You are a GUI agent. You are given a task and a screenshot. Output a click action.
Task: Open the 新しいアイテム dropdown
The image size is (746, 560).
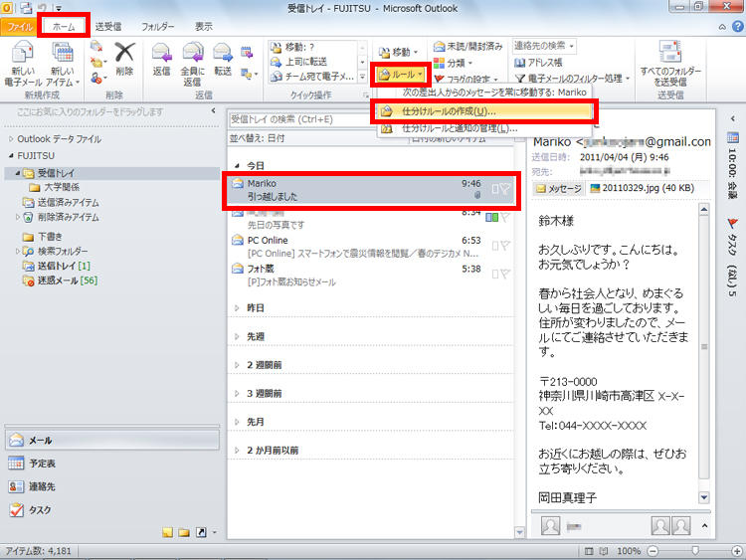pos(63,64)
